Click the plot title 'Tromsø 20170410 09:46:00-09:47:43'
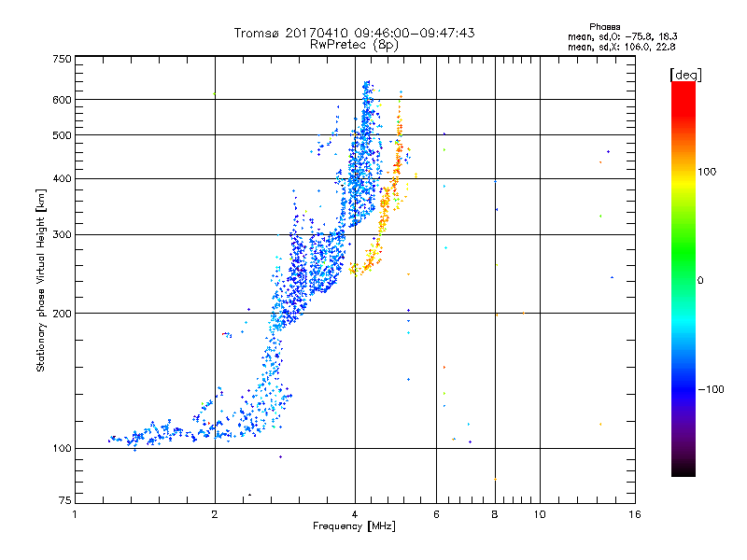Image resolution: width=747 pixels, height=560 pixels. pyautogui.click(x=354, y=33)
